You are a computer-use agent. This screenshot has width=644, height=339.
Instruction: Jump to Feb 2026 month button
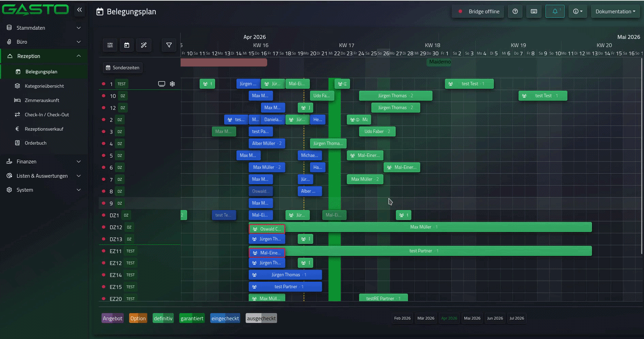click(402, 318)
